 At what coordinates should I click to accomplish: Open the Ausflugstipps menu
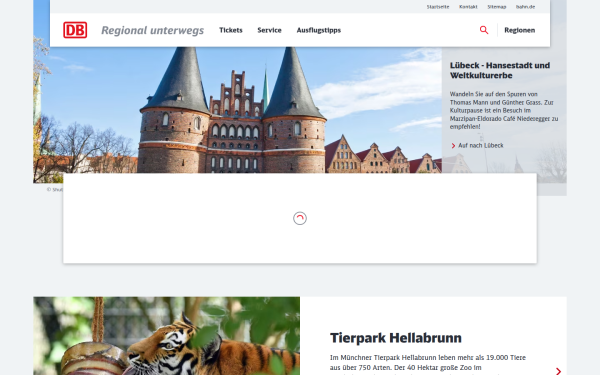tap(319, 30)
